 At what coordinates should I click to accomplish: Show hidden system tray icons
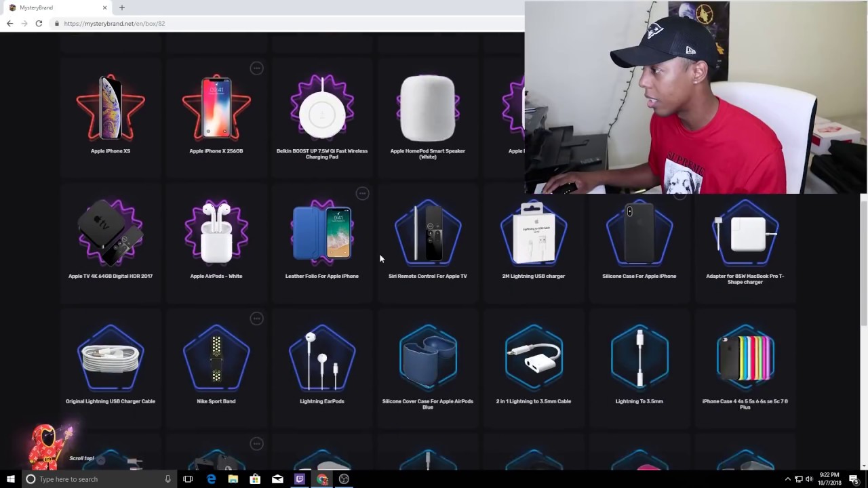[x=787, y=479]
